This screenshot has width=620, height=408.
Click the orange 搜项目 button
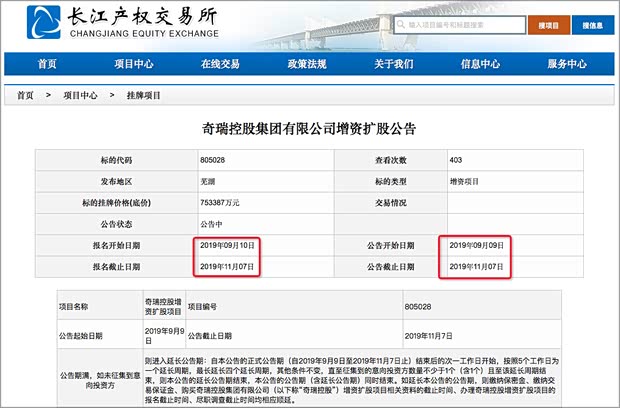pos(549,25)
